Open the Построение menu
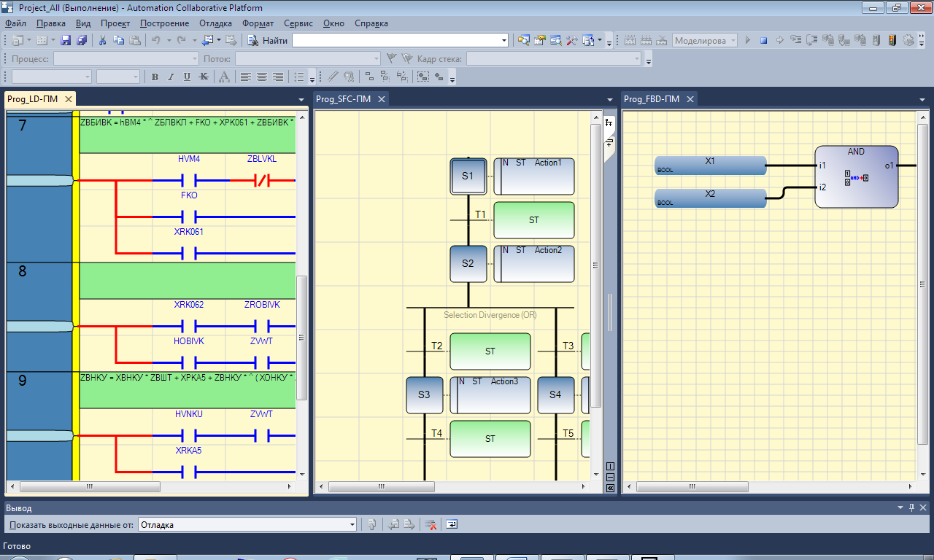The image size is (934, 560). [165, 23]
